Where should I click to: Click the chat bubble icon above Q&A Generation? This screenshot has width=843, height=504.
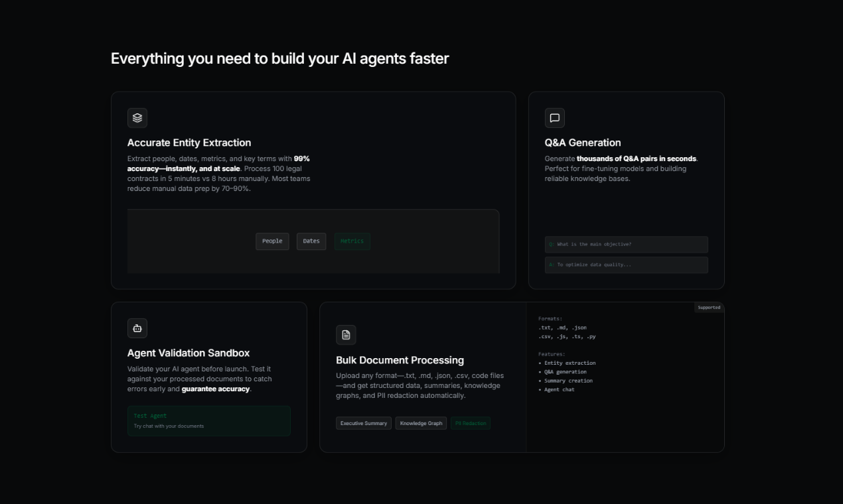click(x=554, y=117)
